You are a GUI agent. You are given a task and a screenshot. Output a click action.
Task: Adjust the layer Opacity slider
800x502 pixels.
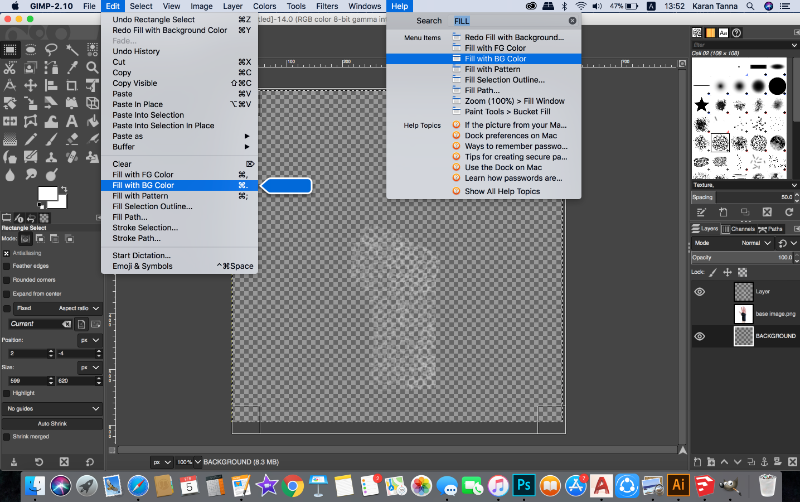click(x=743, y=258)
